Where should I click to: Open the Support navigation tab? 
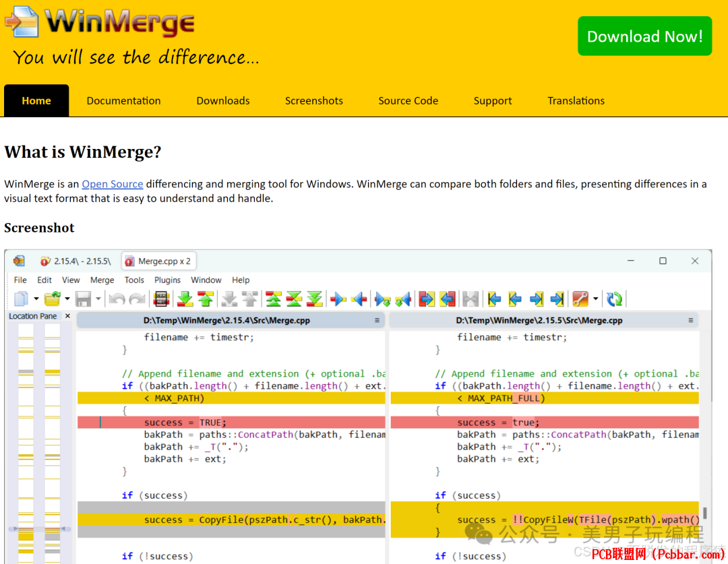pos(493,100)
